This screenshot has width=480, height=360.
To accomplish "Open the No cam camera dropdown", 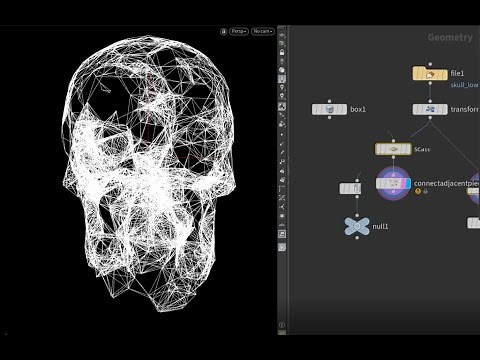I will (263, 31).
